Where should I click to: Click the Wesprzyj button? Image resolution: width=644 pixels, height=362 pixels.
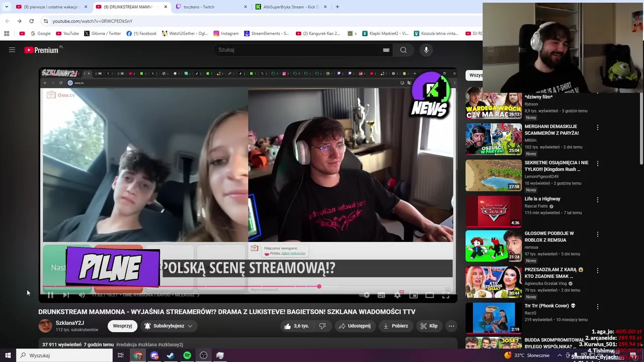click(x=122, y=326)
